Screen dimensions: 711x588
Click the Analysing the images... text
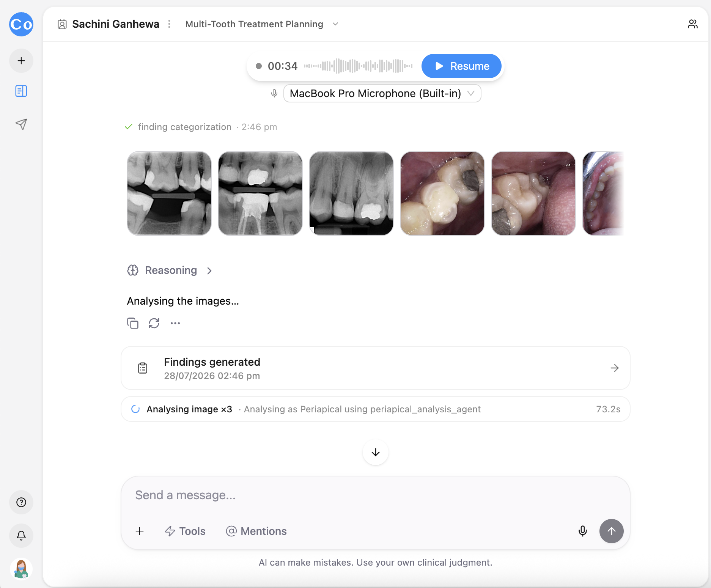[183, 301]
